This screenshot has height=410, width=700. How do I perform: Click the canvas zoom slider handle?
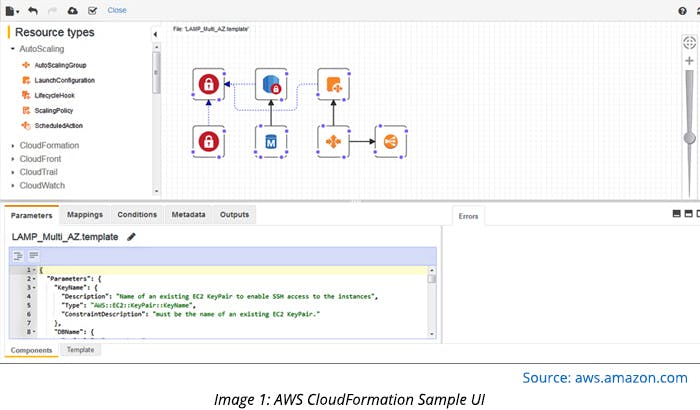(x=690, y=138)
